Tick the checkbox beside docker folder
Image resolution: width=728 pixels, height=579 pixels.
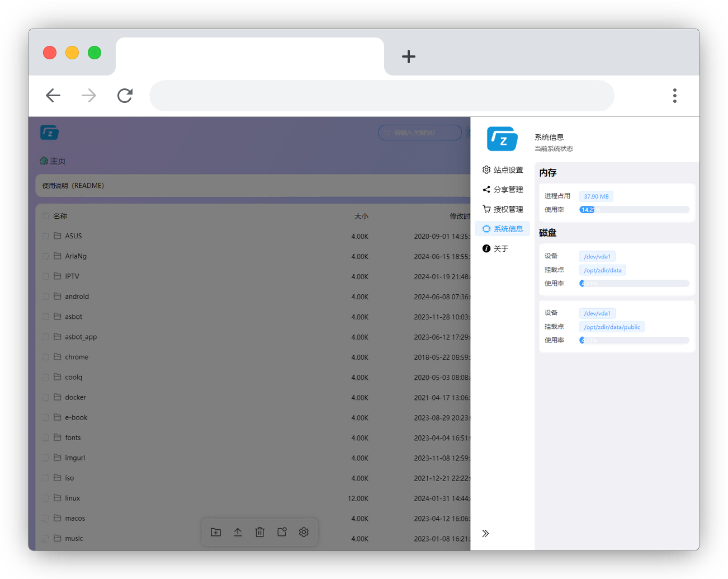pyautogui.click(x=45, y=397)
